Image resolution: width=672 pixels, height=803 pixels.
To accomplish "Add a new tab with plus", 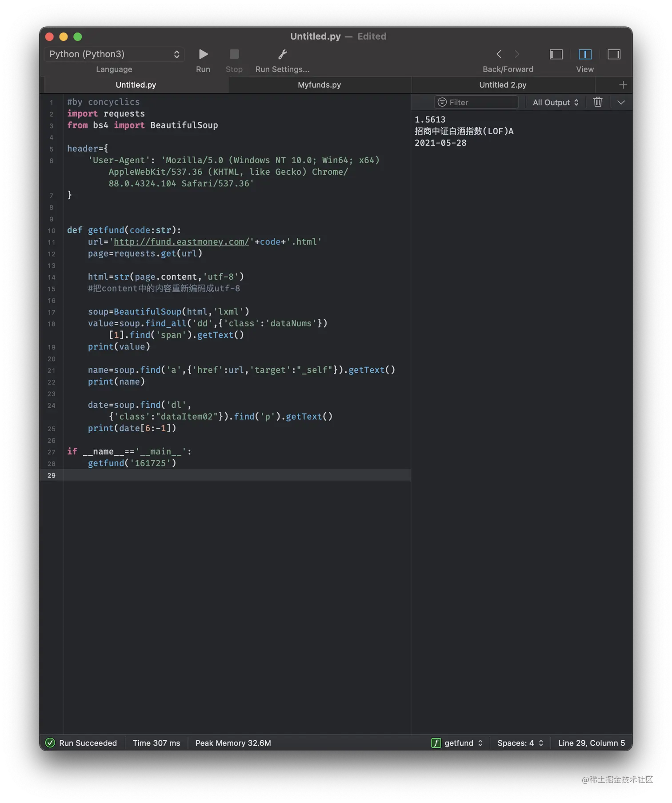I will click(x=623, y=84).
